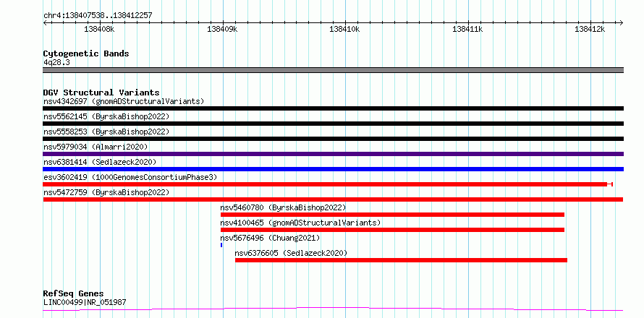
Task: Click the Cytogenetic Bands track title
Action: click(86, 53)
